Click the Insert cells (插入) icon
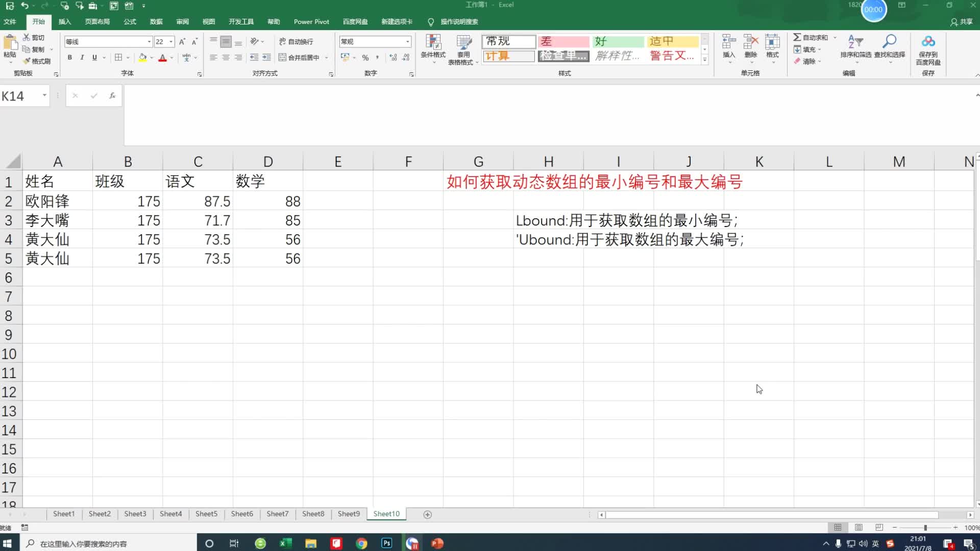 729,42
